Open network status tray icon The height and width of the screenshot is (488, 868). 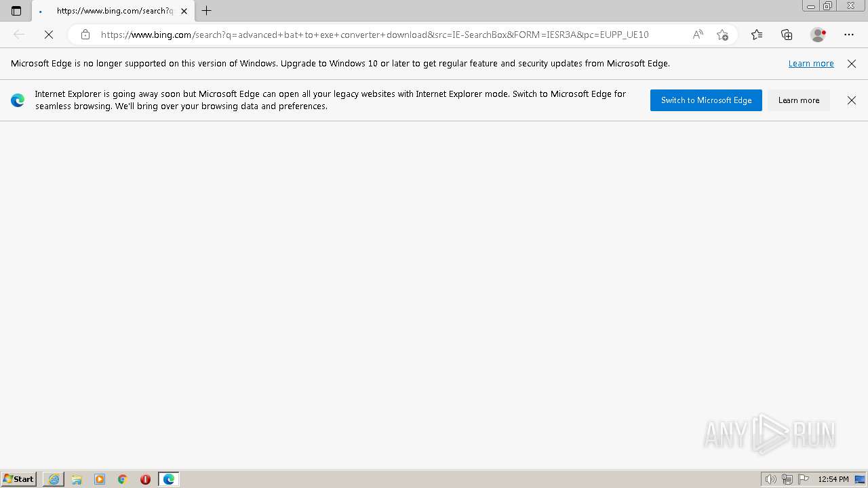pyautogui.click(x=787, y=479)
